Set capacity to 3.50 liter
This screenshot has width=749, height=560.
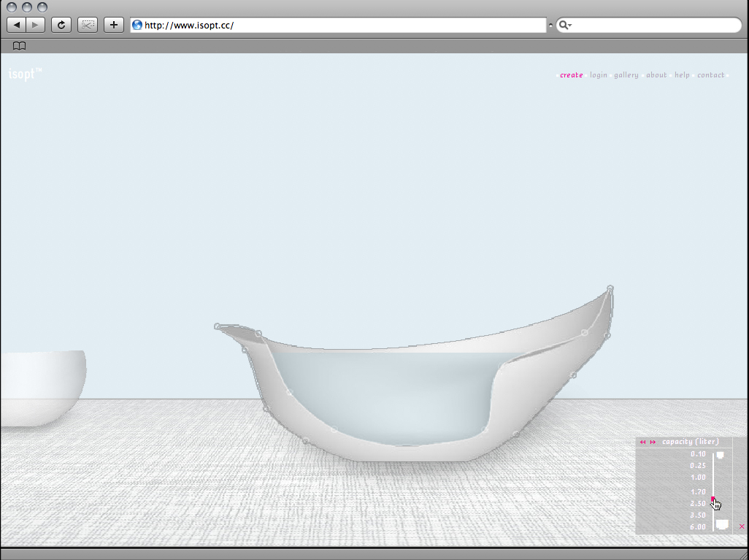[698, 515]
